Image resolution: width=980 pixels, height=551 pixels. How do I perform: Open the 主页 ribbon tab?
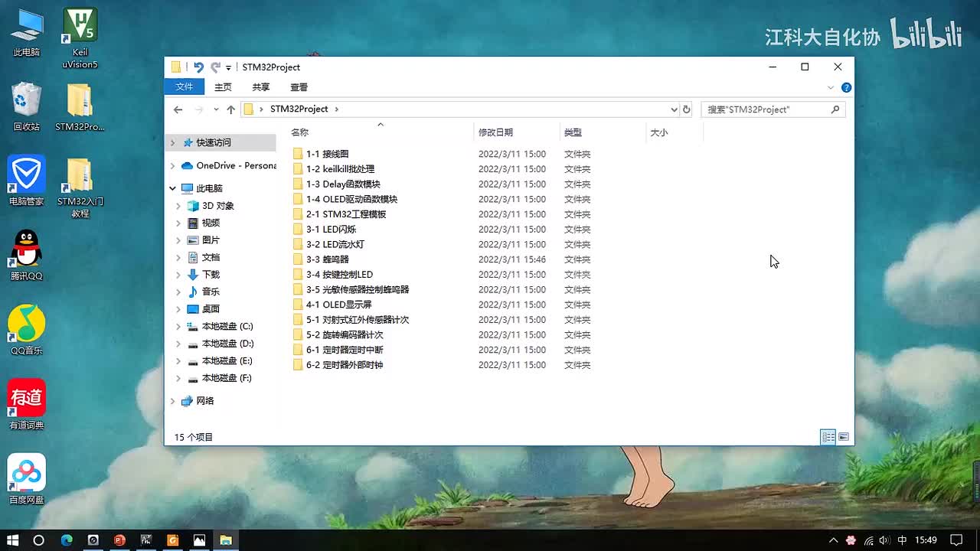pyautogui.click(x=223, y=87)
